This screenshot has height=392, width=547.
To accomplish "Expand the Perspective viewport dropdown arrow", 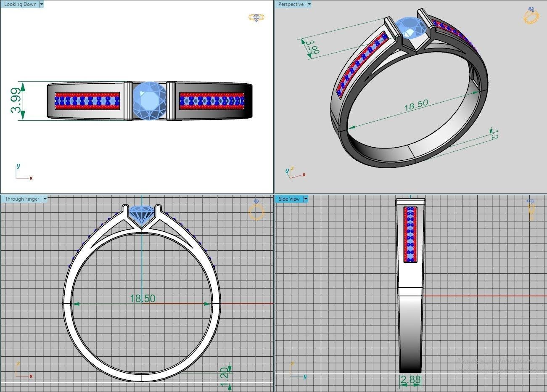I will pyautogui.click(x=309, y=4).
